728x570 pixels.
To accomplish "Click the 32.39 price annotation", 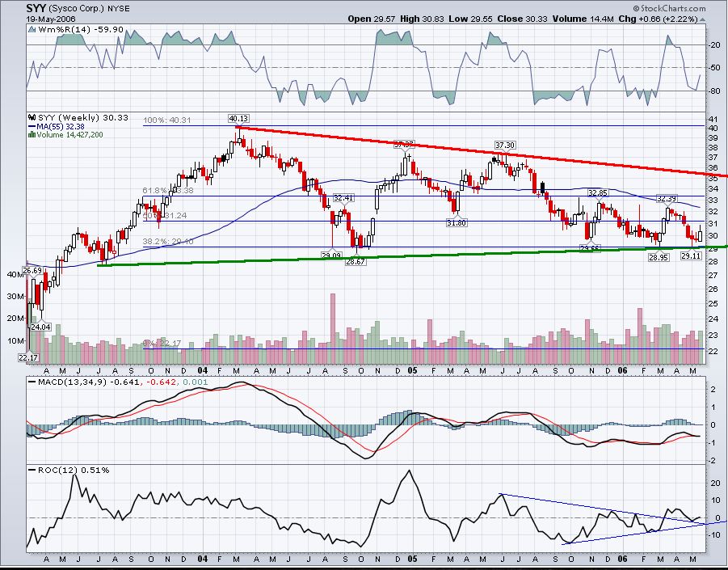I will tap(666, 199).
